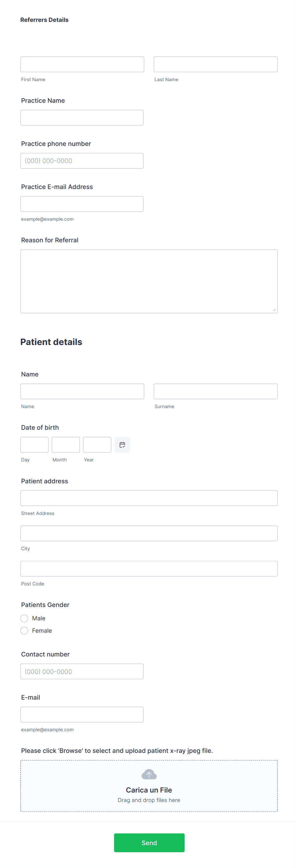Click inside the Reason for Referral textarea
295x868 pixels.
click(x=149, y=281)
